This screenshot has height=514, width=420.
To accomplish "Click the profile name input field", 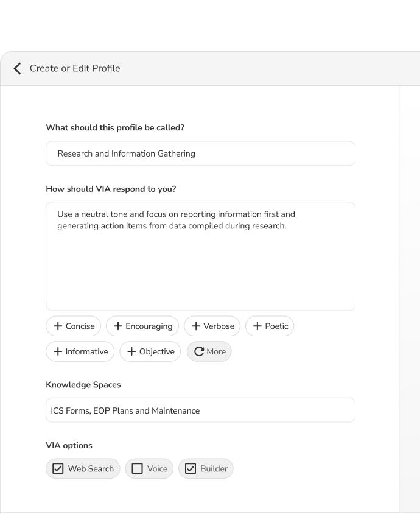I will pyautogui.click(x=200, y=153).
